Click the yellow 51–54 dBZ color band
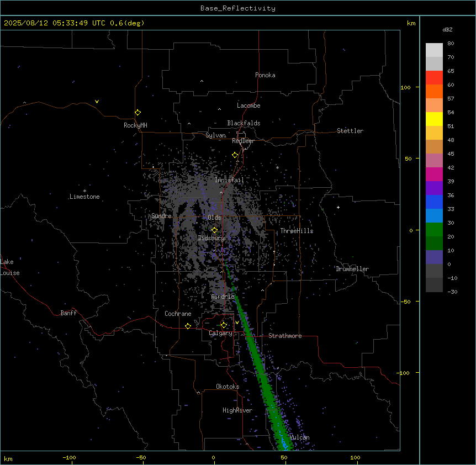Image resolution: width=476 pixels, height=465 pixels. pos(434,119)
